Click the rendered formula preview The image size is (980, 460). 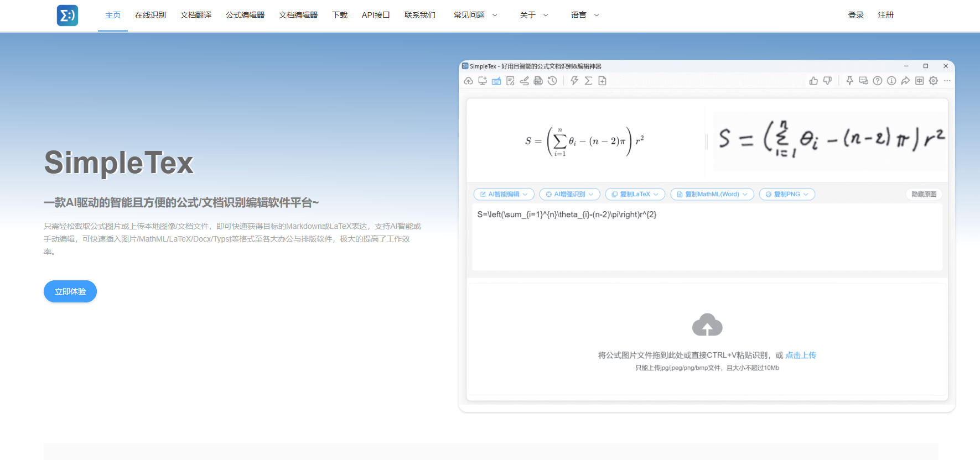(584, 142)
